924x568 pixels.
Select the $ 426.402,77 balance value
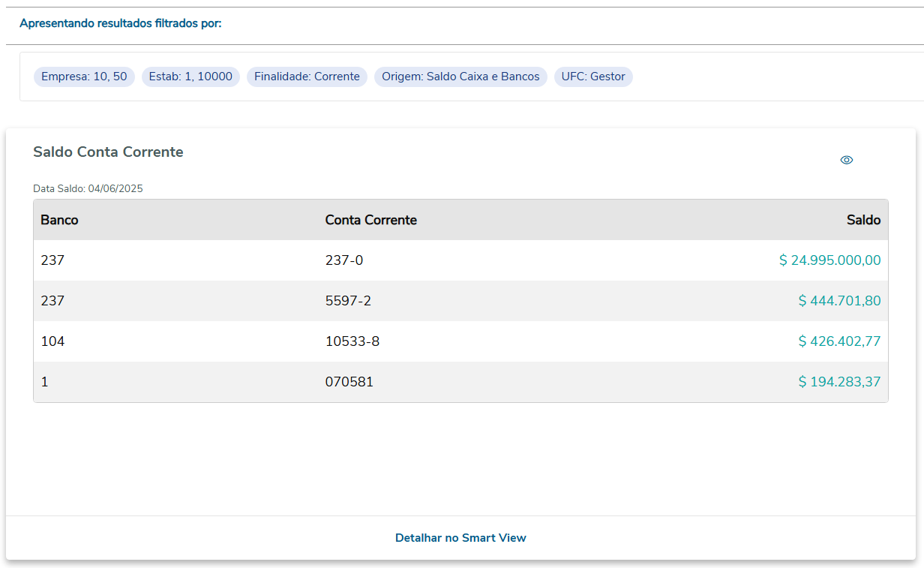coord(839,341)
